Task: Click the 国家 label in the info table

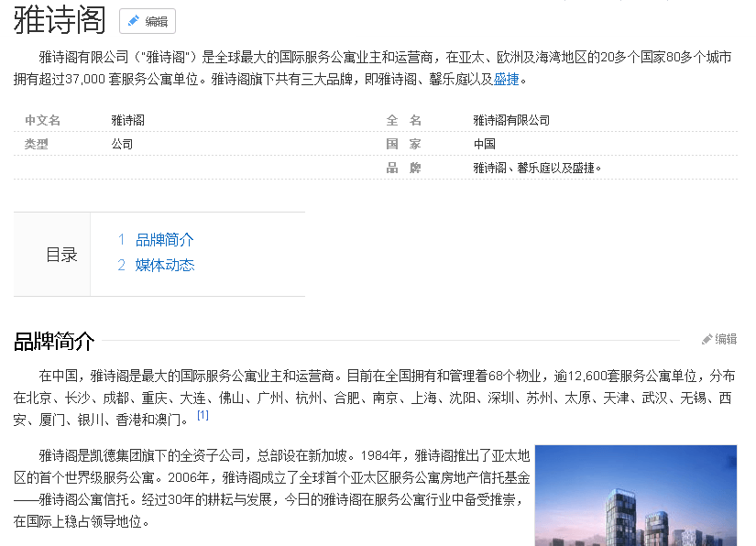Action: tap(404, 144)
